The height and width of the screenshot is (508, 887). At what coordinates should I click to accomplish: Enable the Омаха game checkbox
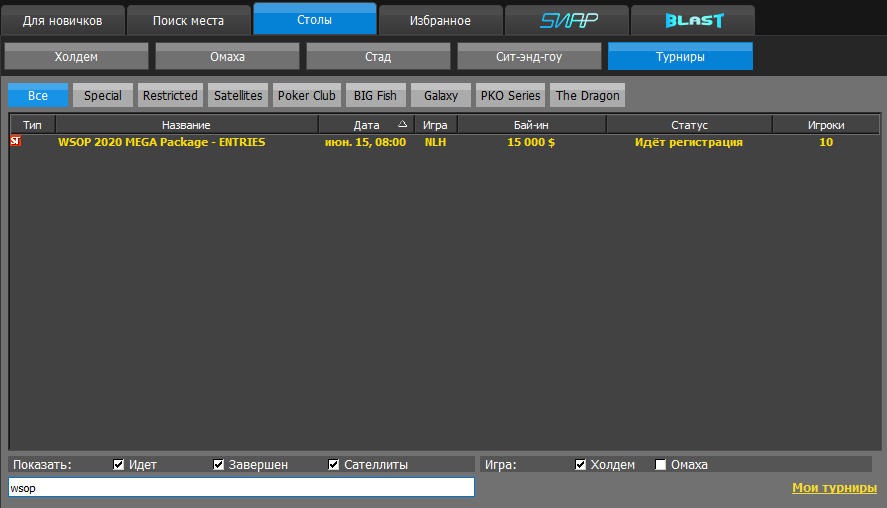(660, 465)
